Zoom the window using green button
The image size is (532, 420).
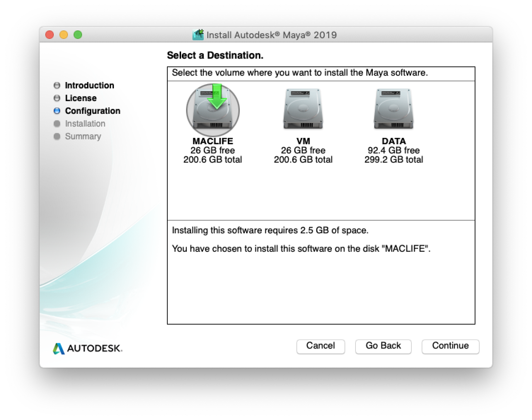pos(78,35)
